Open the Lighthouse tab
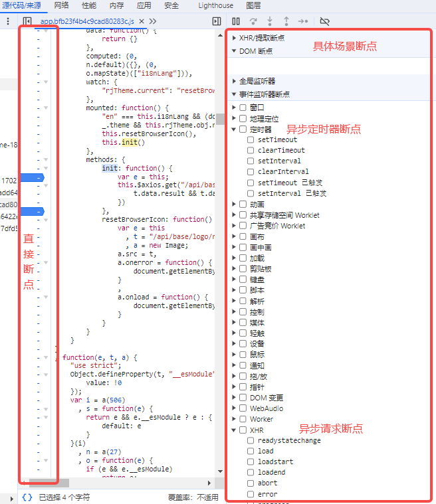The width and height of the screenshot is (436, 504). [215, 5]
